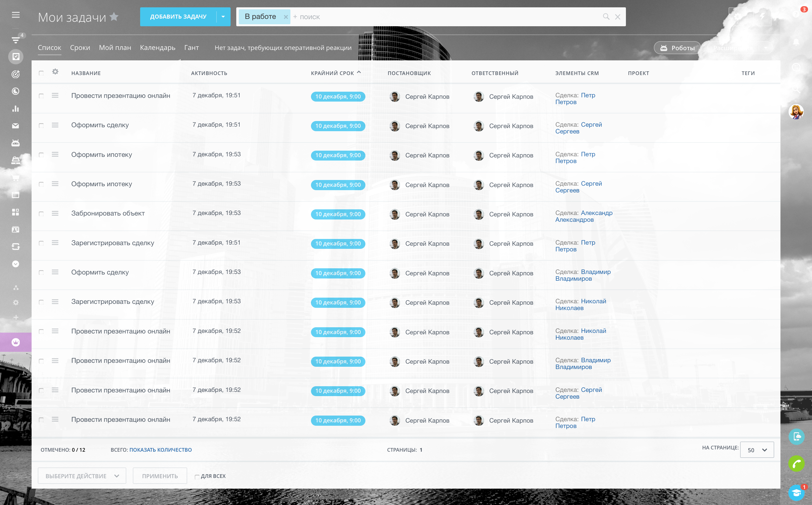
Task: Open the ВЫБЕРИТЕ ДЕЙСТВИЕ dropdown
Action: (x=82, y=476)
